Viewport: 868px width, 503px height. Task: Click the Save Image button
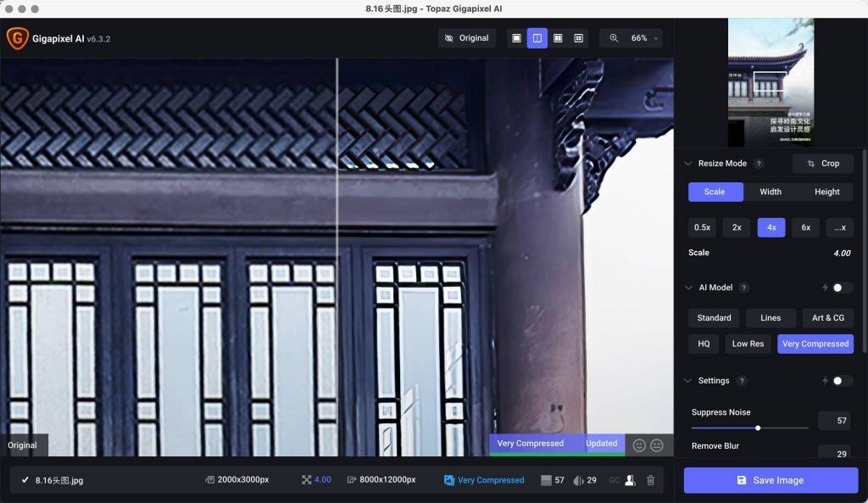(771, 480)
